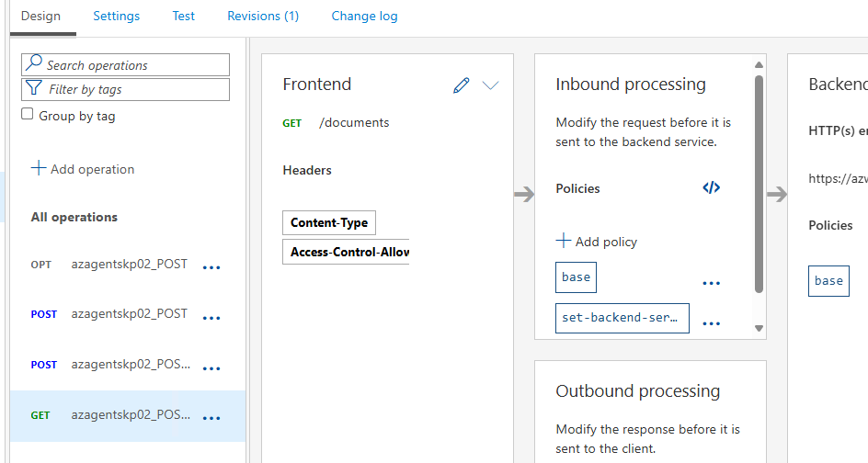The width and height of the screenshot is (868, 463).
Task: Click the Inbound processing heading
Action: click(631, 85)
